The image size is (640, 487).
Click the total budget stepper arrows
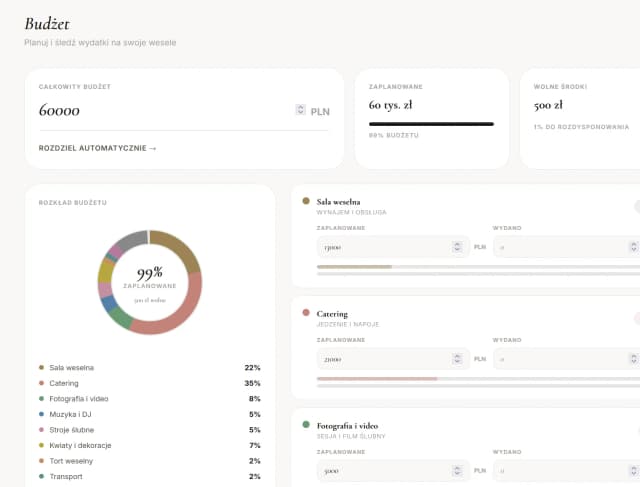coord(300,109)
